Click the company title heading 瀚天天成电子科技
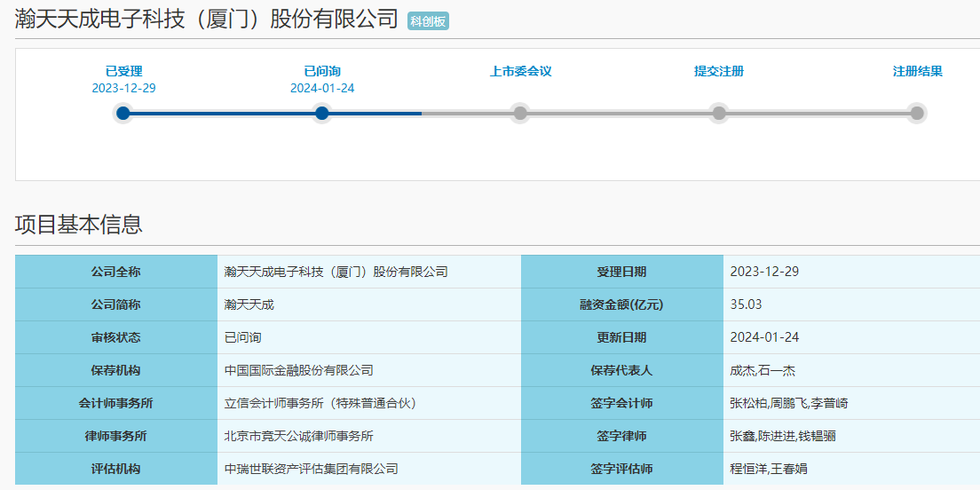The height and width of the screenshot is (490, 980). 206,19
